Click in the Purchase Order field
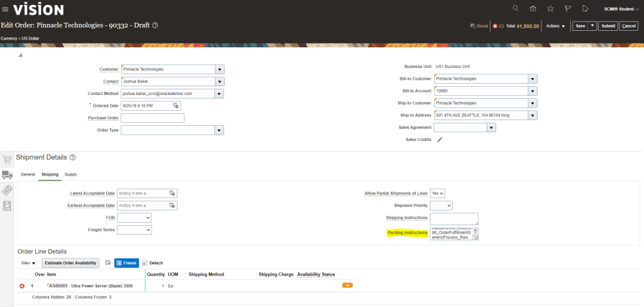The image size is (644, 307). point(152,118)
